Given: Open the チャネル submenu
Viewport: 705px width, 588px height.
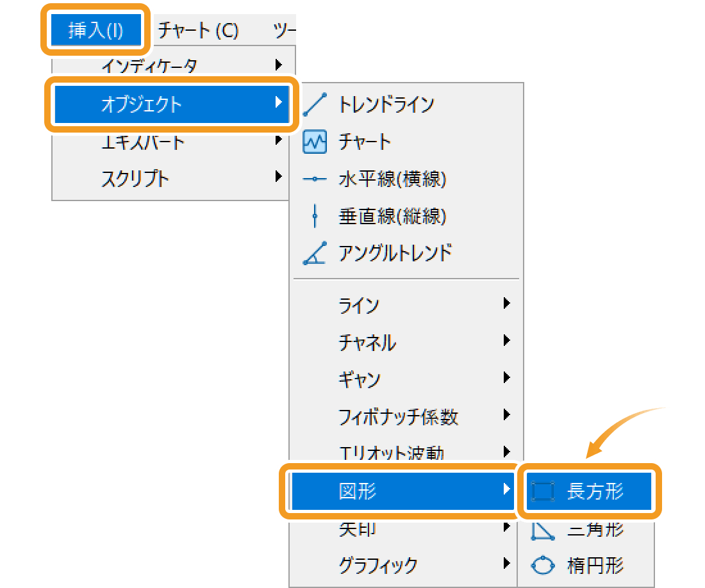Looking at the screenshot, I should click(407, 343).
